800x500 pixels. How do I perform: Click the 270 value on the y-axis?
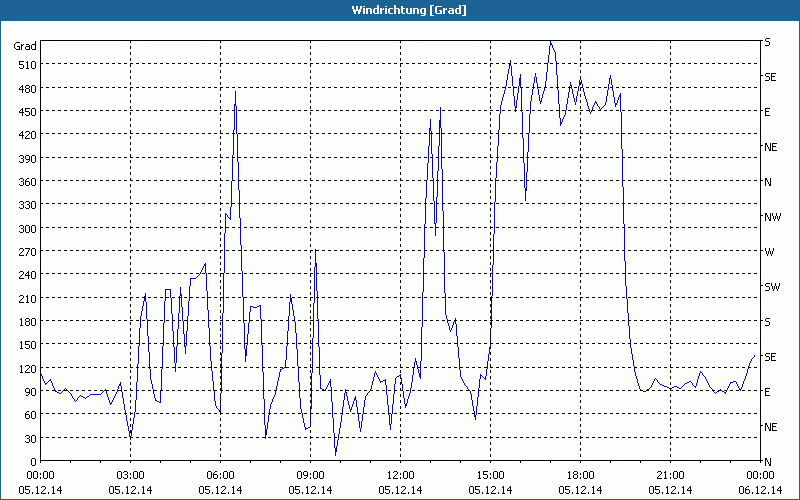pos(25,251)
